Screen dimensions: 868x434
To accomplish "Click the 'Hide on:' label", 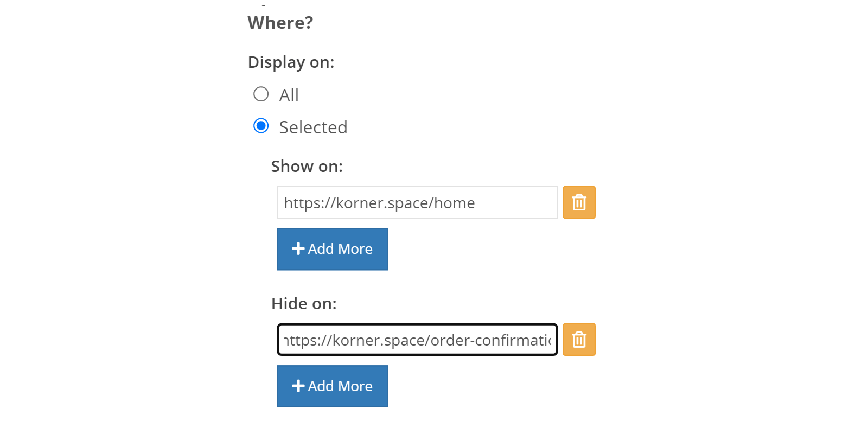I will pos(304,304).
